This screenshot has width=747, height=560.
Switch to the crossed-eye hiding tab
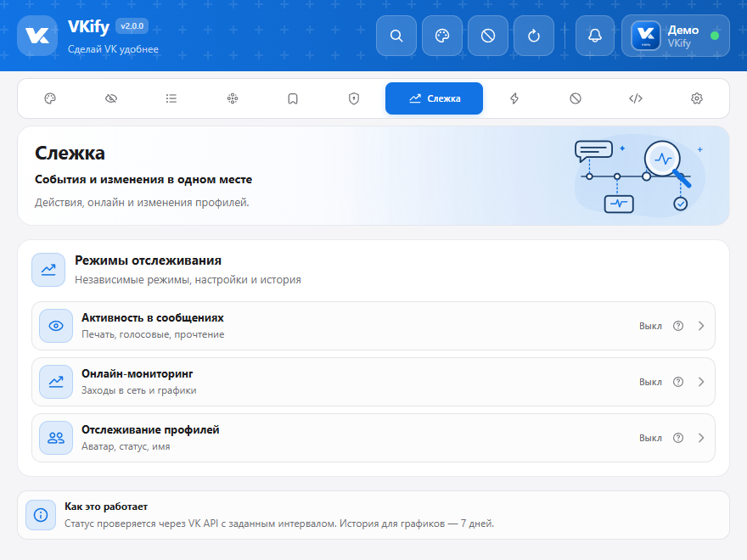(111, 98)
